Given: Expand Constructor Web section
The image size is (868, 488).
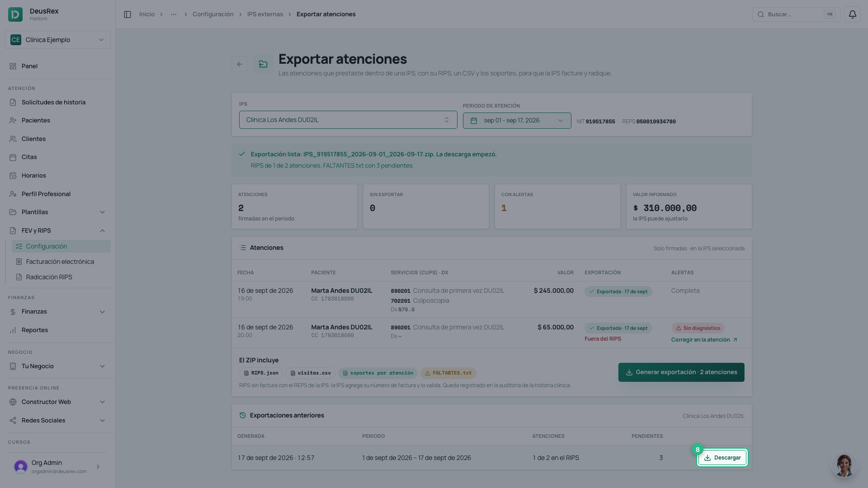Looking at the screenshot, I should point(57,402).
